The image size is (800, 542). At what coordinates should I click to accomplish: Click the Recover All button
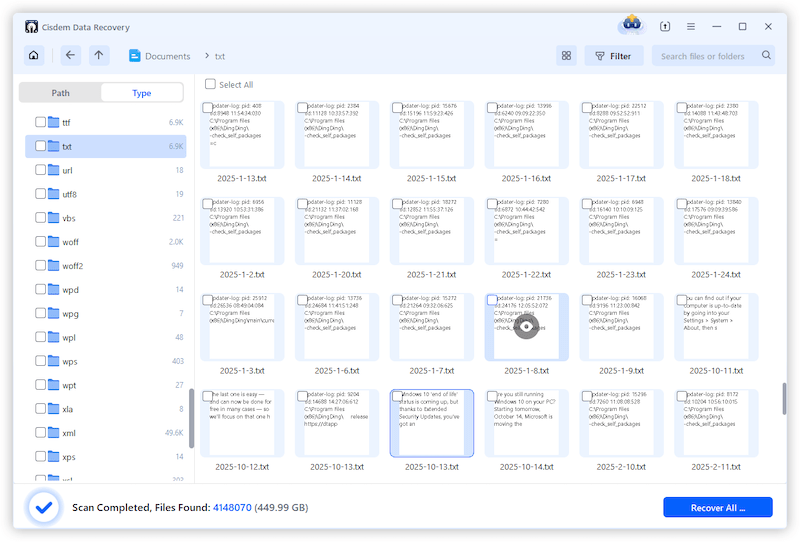click(x=717, y=507)
